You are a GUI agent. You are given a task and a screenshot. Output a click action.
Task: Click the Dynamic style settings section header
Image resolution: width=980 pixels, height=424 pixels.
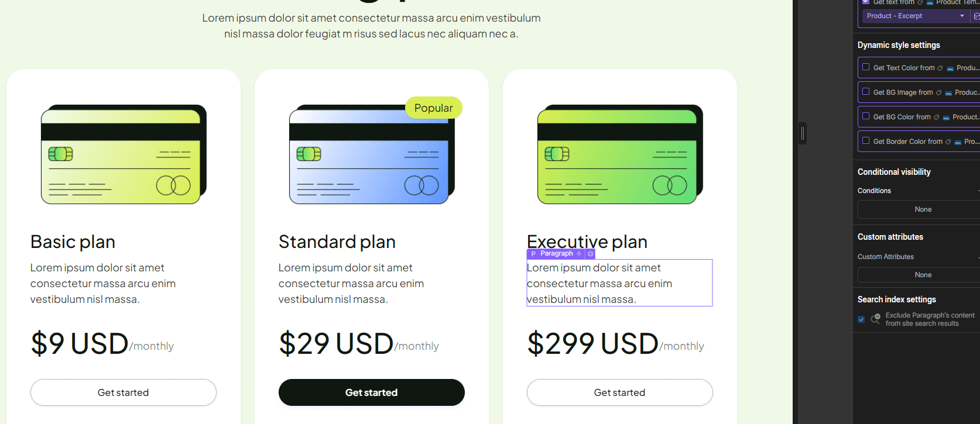899,45
